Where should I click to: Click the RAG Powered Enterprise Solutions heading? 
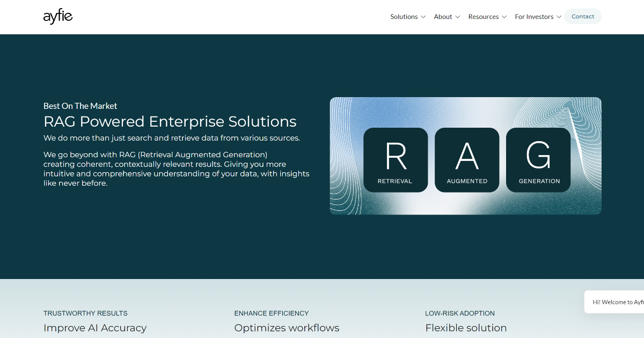click(170, 121)
